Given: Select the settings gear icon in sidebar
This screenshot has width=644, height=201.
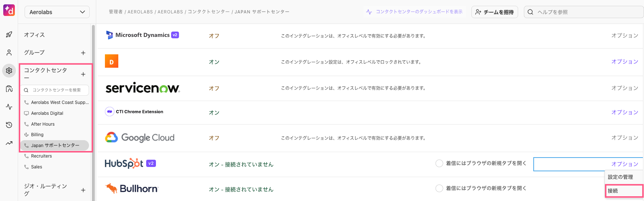Looking at the screenshot, I should click(9, 71).
